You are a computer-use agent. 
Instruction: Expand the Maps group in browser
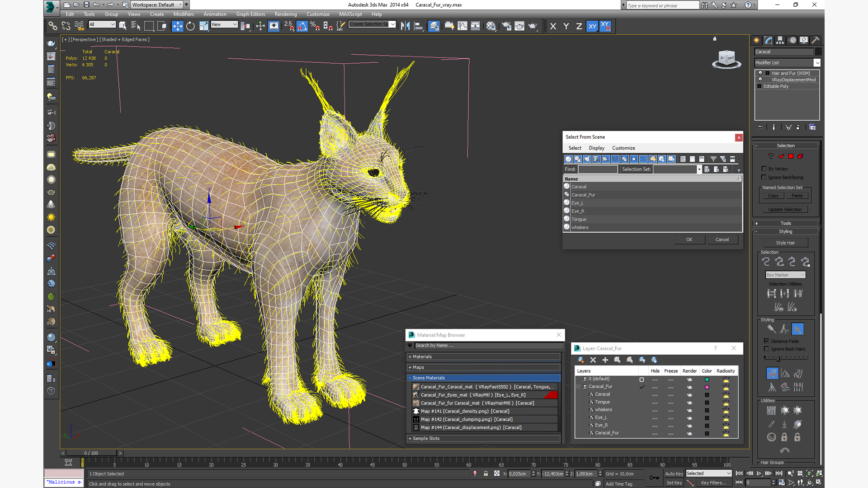(x=484, y=367)
